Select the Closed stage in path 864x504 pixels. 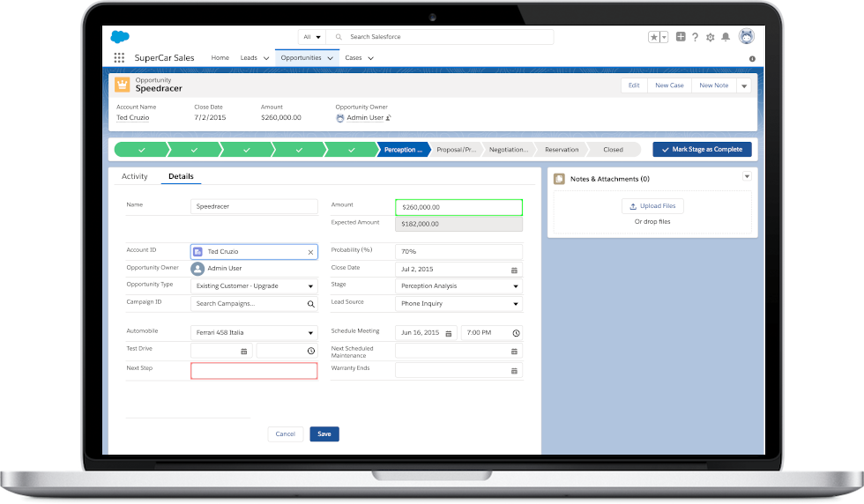(613, 149)
